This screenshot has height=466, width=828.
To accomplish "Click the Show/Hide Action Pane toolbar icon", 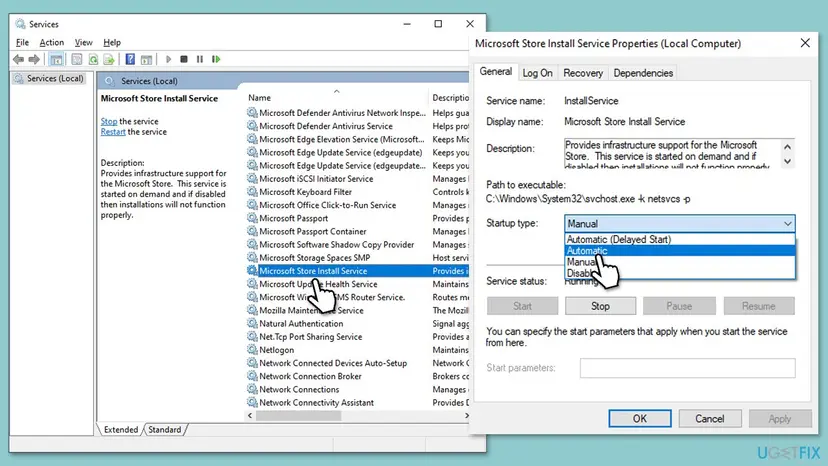I will coord(146,59).
